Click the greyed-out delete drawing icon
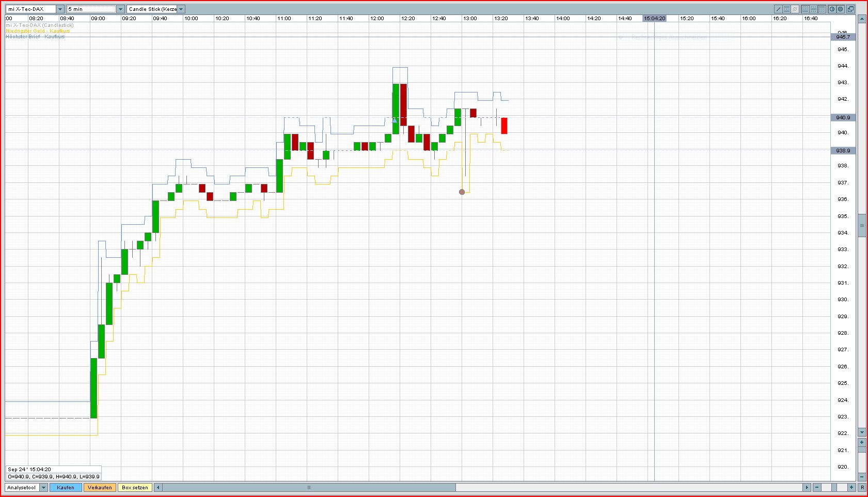 point(795,9)
